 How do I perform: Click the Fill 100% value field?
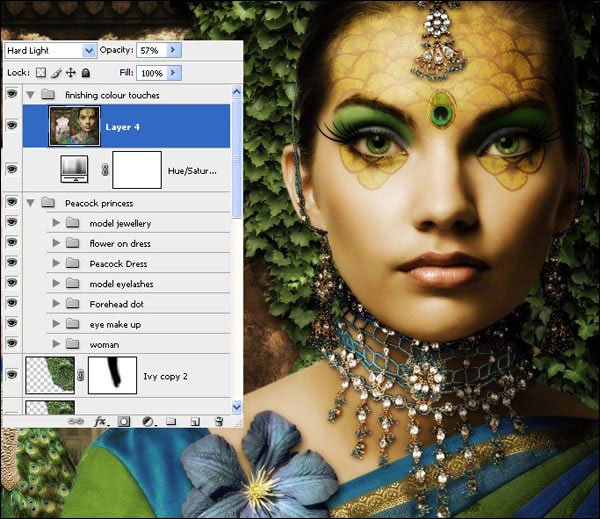click(x=152, y=73)
